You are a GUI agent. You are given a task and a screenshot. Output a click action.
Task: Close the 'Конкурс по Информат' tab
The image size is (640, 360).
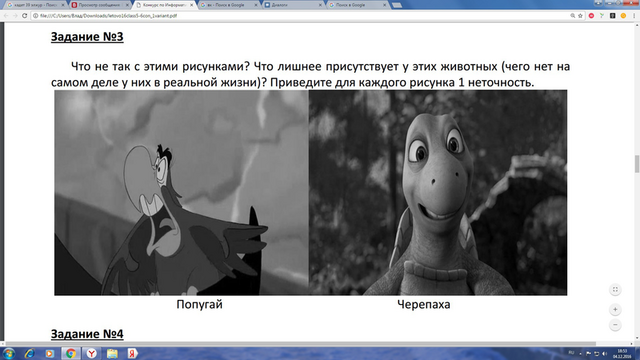click(191, 5)
